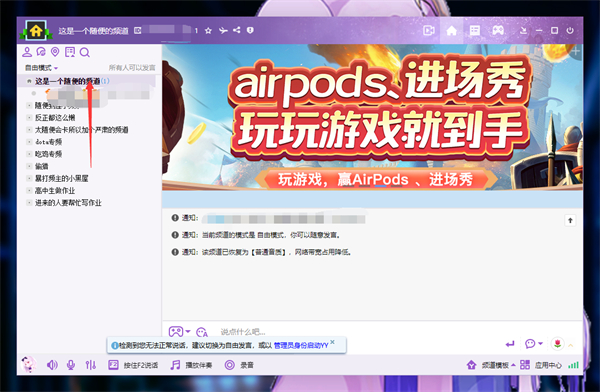Search channel with magnifier icon
This screenshot has width=600, height=392.
tap(85, 52)
